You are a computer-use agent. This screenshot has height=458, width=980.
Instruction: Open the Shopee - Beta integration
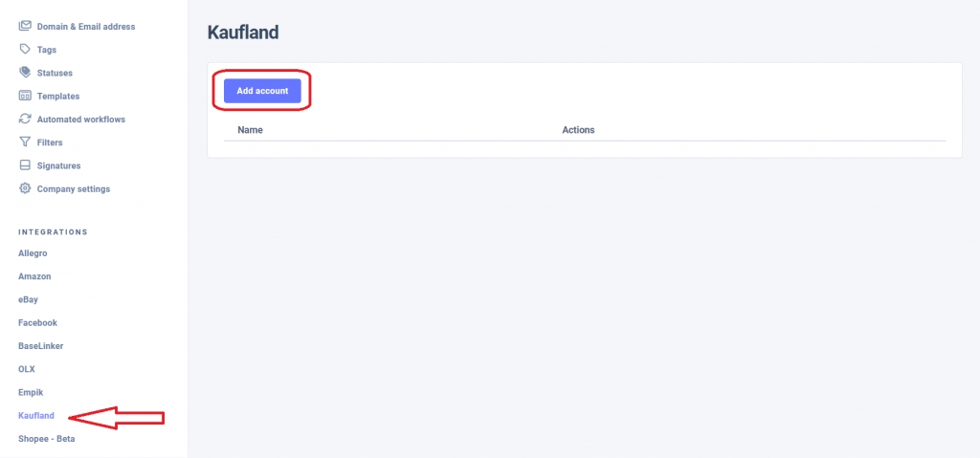46,439
